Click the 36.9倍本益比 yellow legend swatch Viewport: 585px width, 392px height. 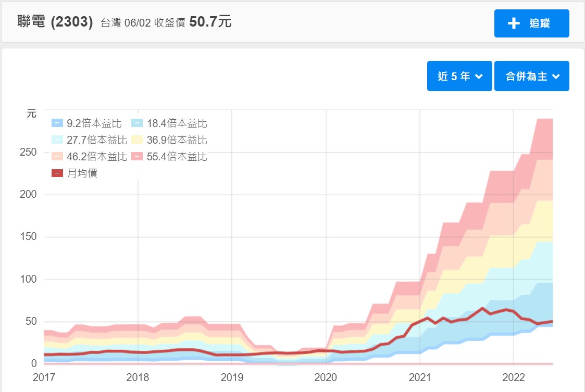pyautogui.click(x=137, y=140)
